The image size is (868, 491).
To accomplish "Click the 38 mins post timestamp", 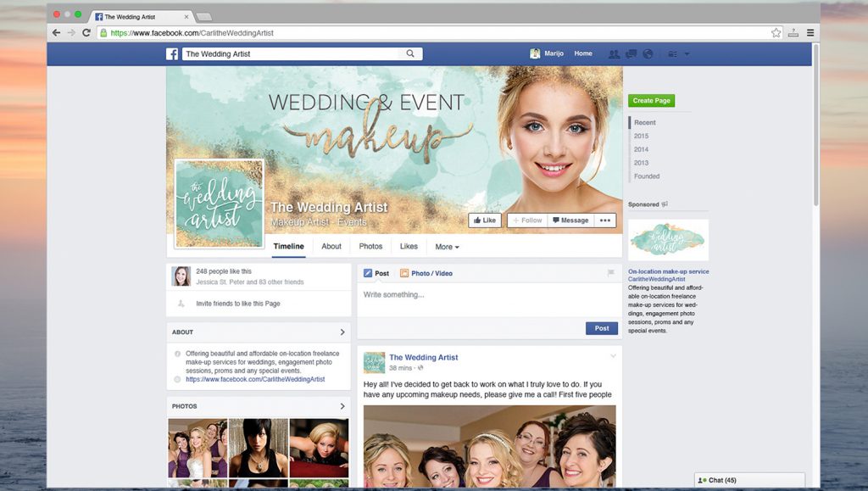I will pos(400,368).
